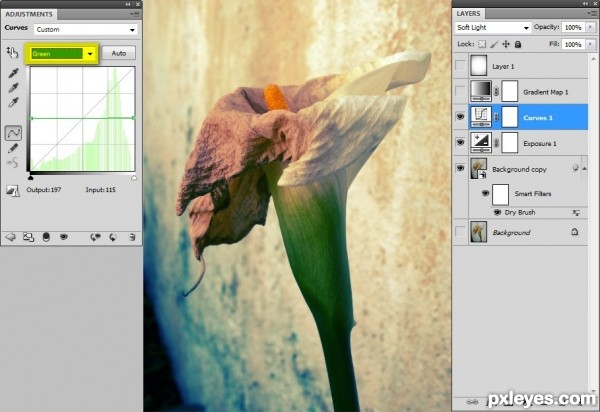Select the pencil draw curve tool
This screenshot has width=600, height=412.
point(13,148)
